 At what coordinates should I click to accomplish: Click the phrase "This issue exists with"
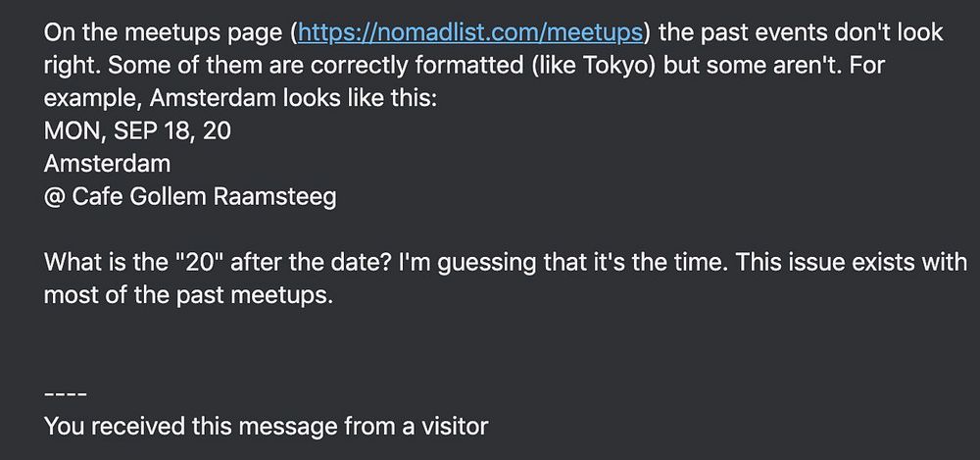(x=852, y=263)
